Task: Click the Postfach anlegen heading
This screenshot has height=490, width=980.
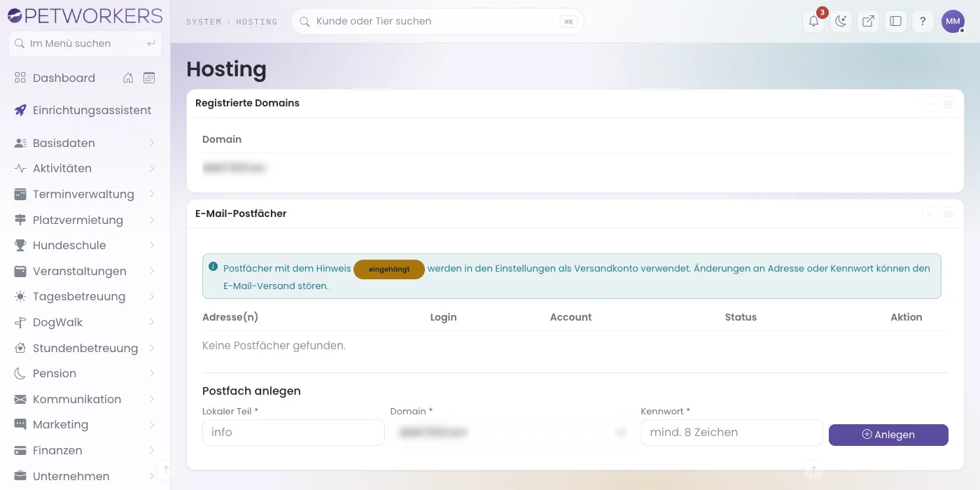Action: [251, 391]
